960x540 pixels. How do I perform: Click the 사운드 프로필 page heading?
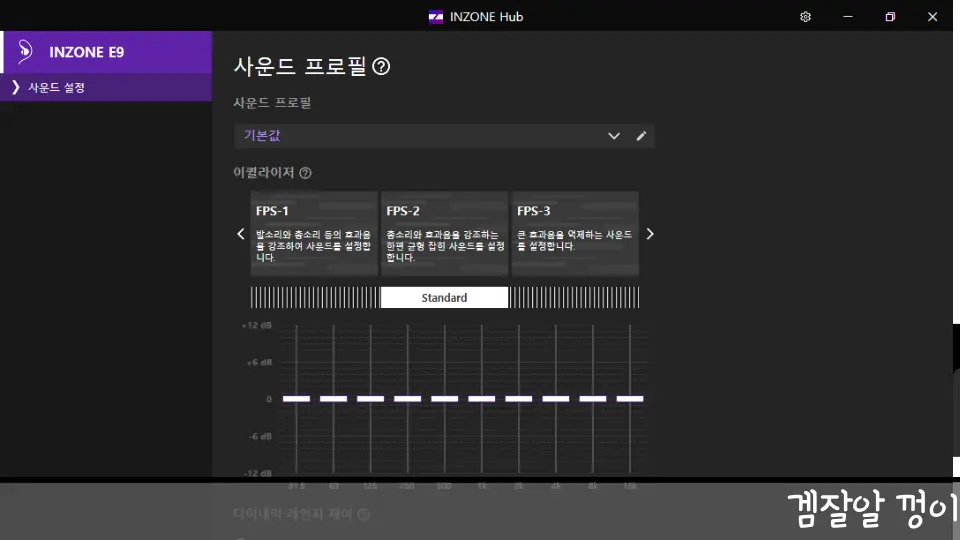tap(300, 66)
